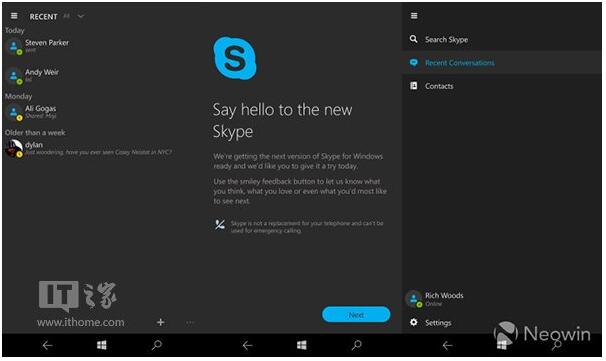The width and height of the screenshot is (606, 361).
Task: Open Ali Gogas conversation
Action: click(x=100, y=112)
